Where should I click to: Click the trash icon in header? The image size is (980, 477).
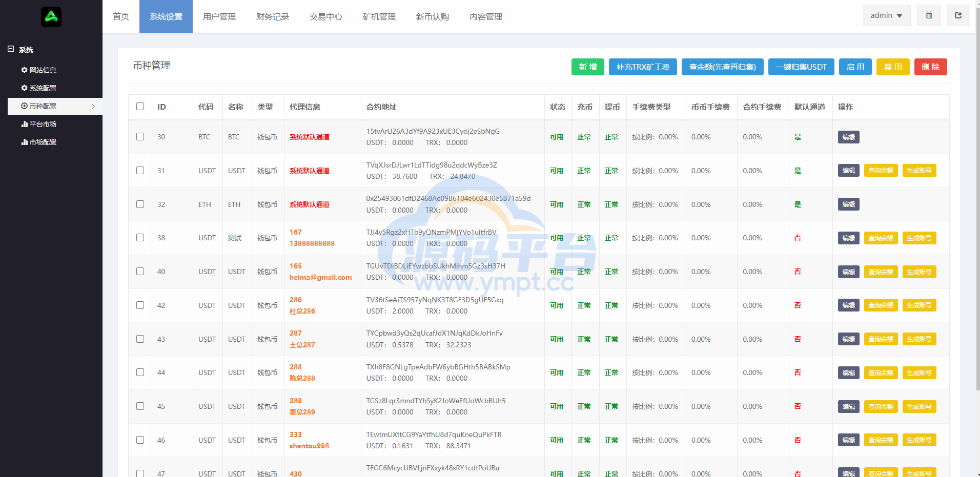[x=929, y=15]
